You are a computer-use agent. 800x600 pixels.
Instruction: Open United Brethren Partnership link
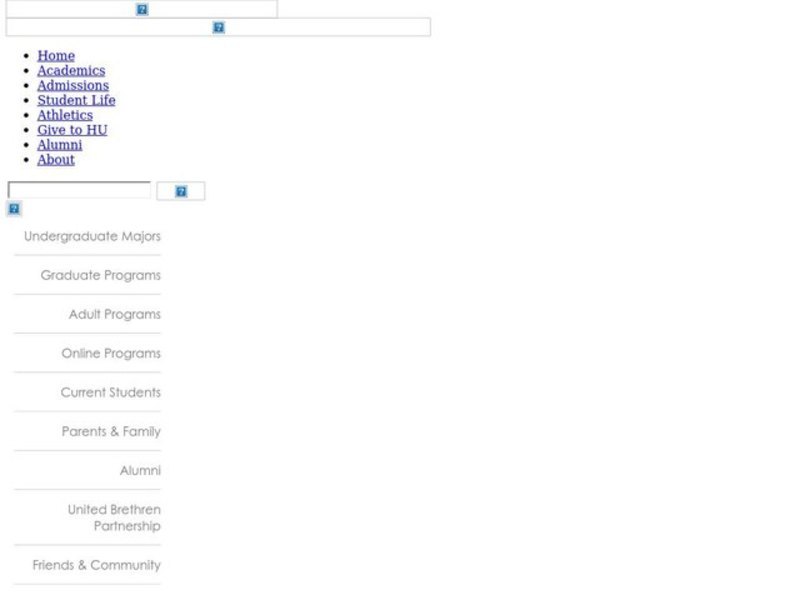114,518
